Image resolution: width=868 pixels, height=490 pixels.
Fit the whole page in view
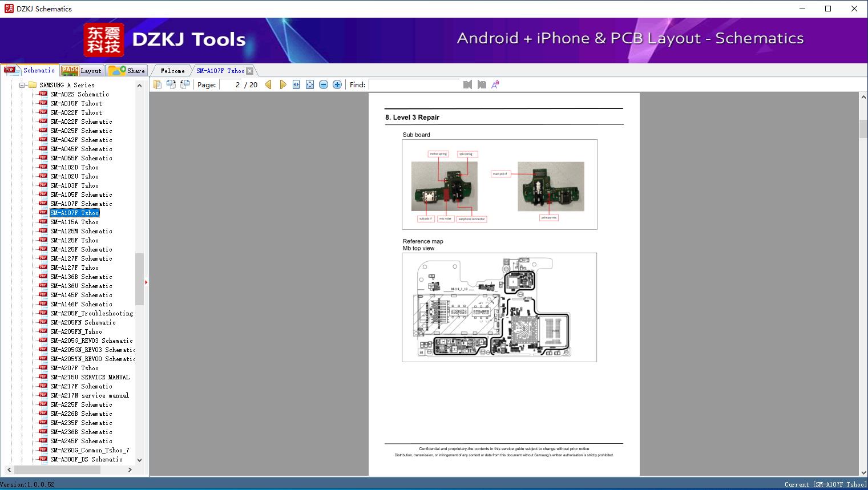pyautogui.click(x=310, y=84)
